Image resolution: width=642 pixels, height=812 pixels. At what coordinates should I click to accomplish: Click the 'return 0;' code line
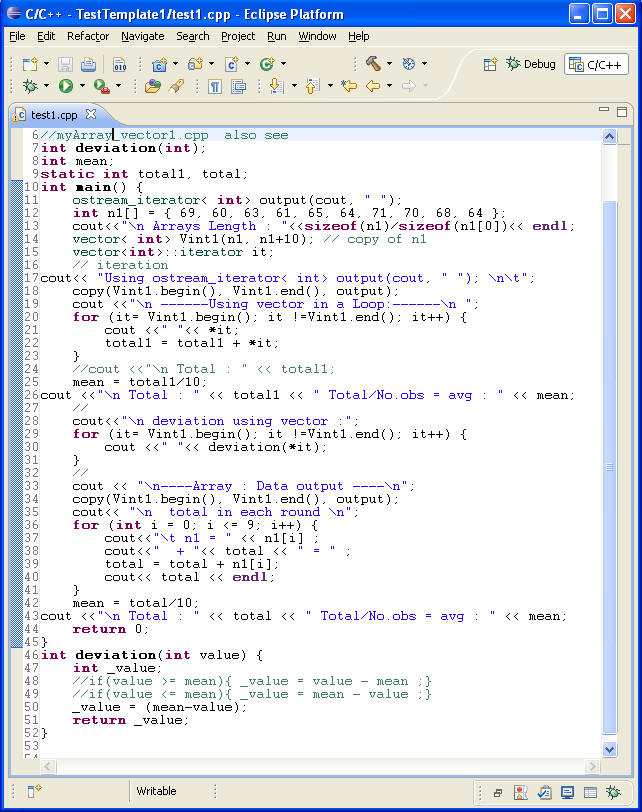110,629
